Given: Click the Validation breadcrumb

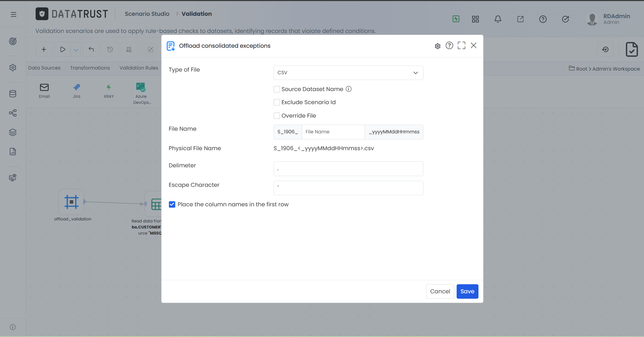Looking at the screenshot, I should click(x=197, y=14).
